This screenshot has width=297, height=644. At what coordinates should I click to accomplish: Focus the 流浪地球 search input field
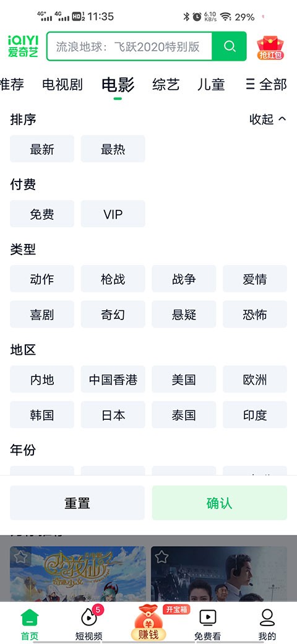click(x=130, y=46)
